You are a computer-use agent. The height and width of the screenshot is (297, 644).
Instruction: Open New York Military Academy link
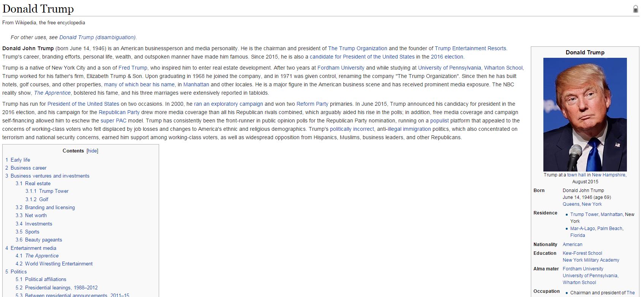pyautogui.click(x=590, y=260)
